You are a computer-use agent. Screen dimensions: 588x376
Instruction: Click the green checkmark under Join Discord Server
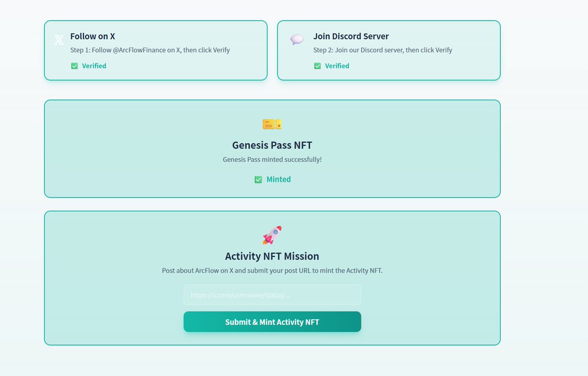[x=318, y=66]
